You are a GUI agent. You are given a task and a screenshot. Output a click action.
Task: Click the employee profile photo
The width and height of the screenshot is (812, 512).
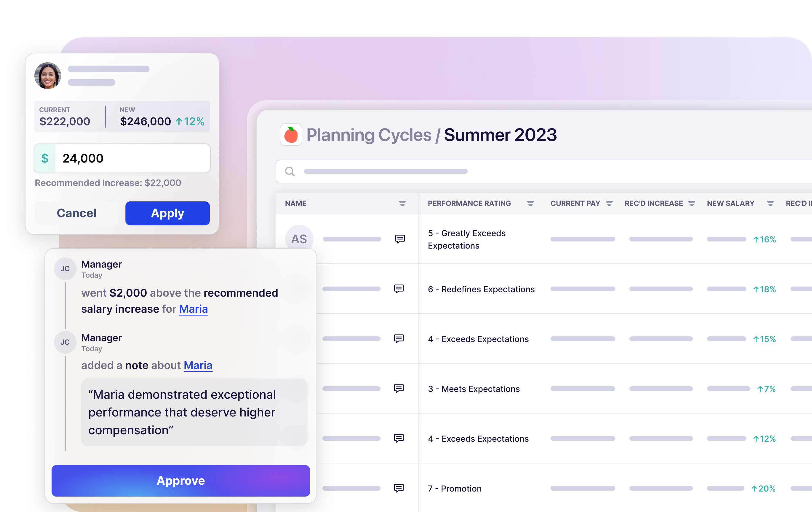47,76
